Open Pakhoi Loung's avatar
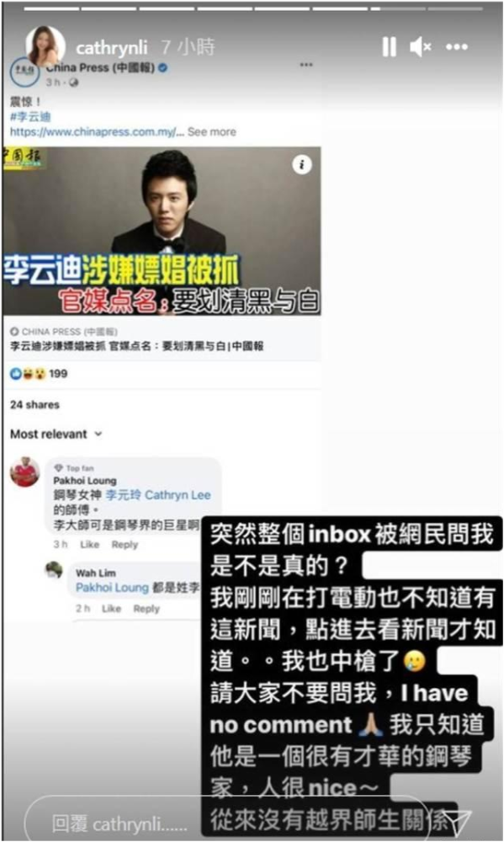Image resolution: width=504 pixels, height=842 pixels. point(24,472)
